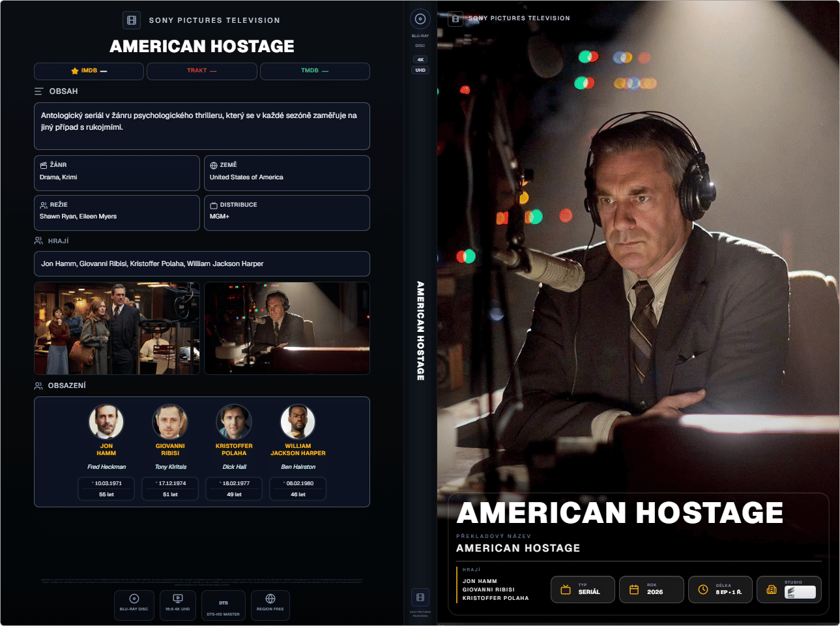The height and width of the screenshot is (626, 840).
Task: Click the Žánr clapperboard icon
Action: (44, 165)
